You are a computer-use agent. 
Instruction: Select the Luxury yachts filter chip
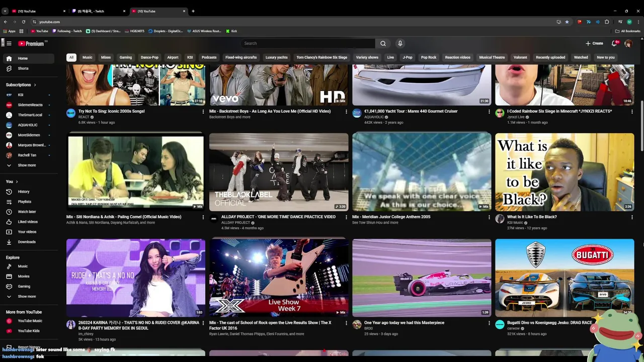(x=277, y=57)
